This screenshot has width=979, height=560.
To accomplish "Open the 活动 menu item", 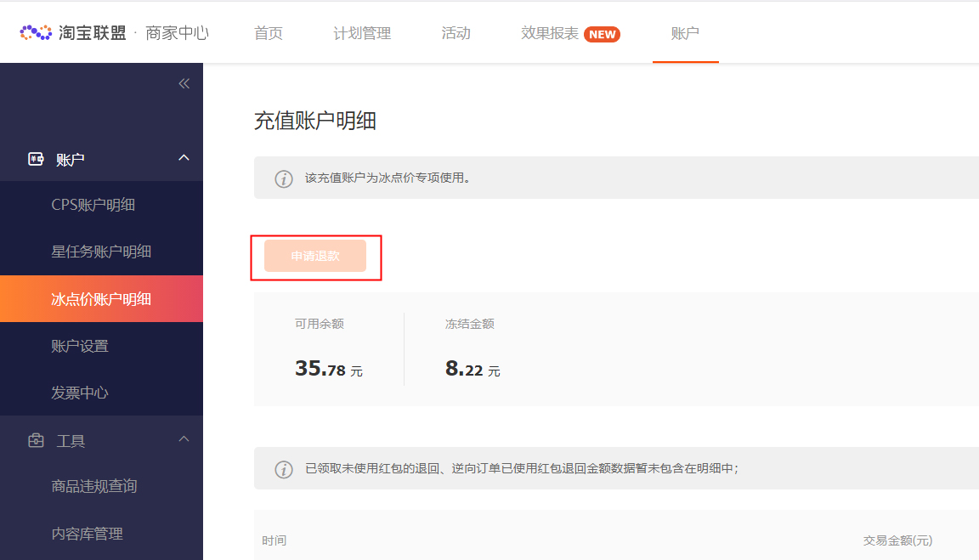I will tap(456, 33).
